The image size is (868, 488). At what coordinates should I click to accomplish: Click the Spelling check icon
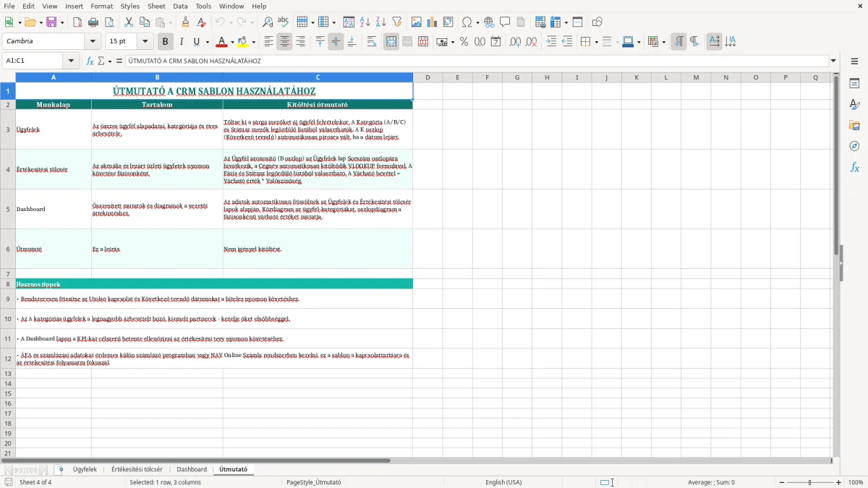(284, 22)
